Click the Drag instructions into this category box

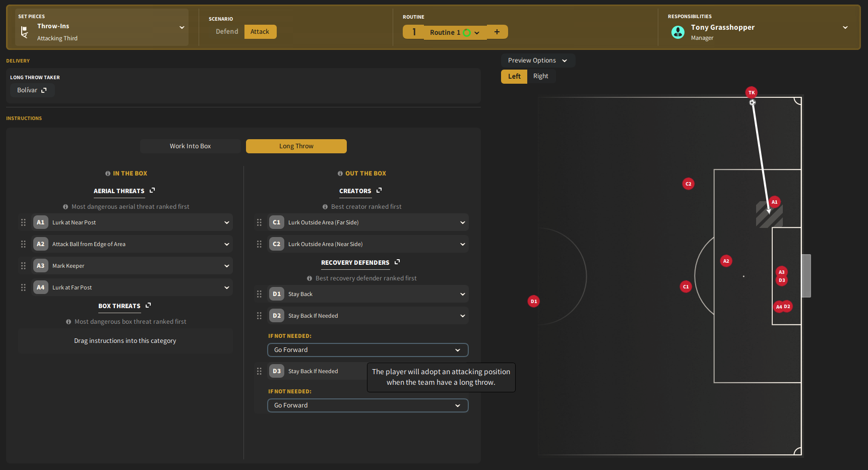pos(126,341)
